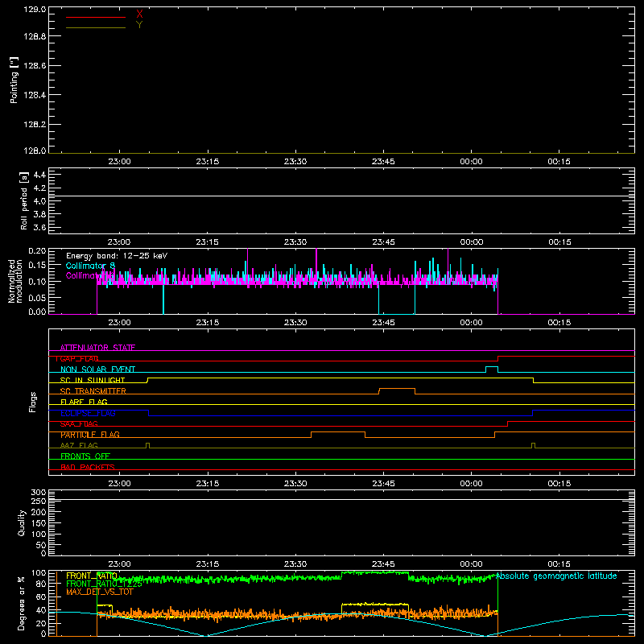
Task: Click the 3.6 tick label on Roll period axis
Action: click(x=39, y=228)
